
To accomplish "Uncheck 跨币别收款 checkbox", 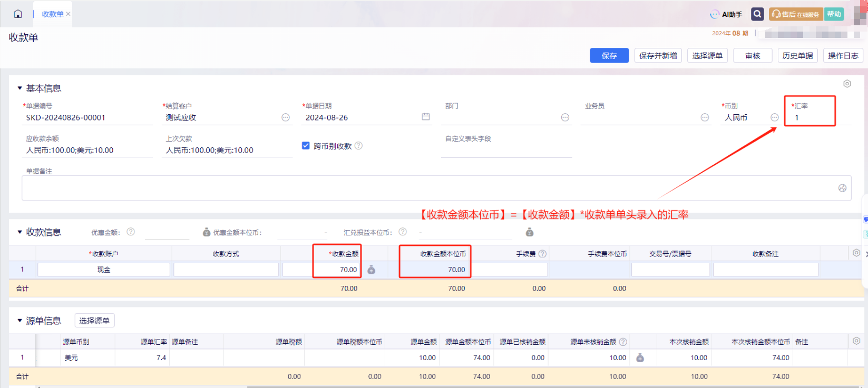I will (306, 146).
